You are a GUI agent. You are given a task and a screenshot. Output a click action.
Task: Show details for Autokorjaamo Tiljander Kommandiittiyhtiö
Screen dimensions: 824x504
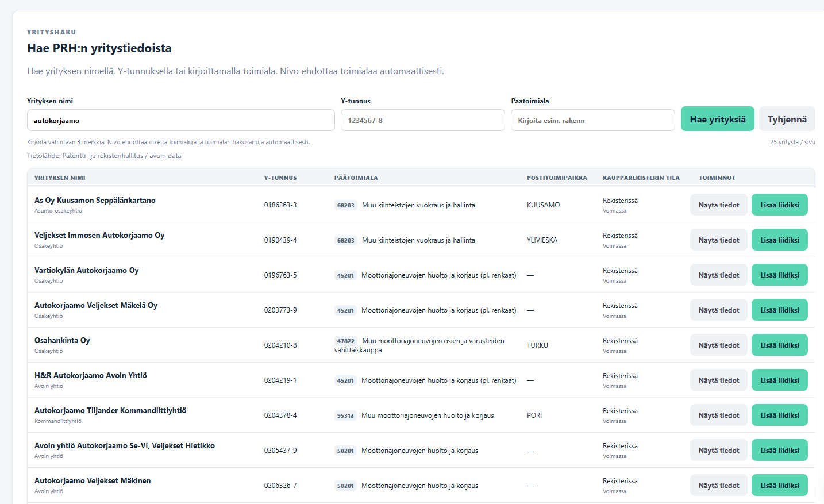click(719, 415)
